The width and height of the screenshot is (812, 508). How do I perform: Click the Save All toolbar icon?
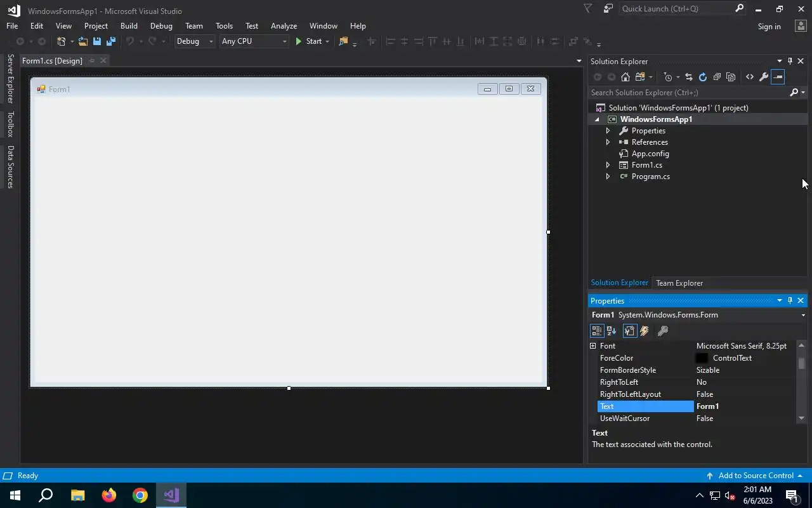coord(111,41)
